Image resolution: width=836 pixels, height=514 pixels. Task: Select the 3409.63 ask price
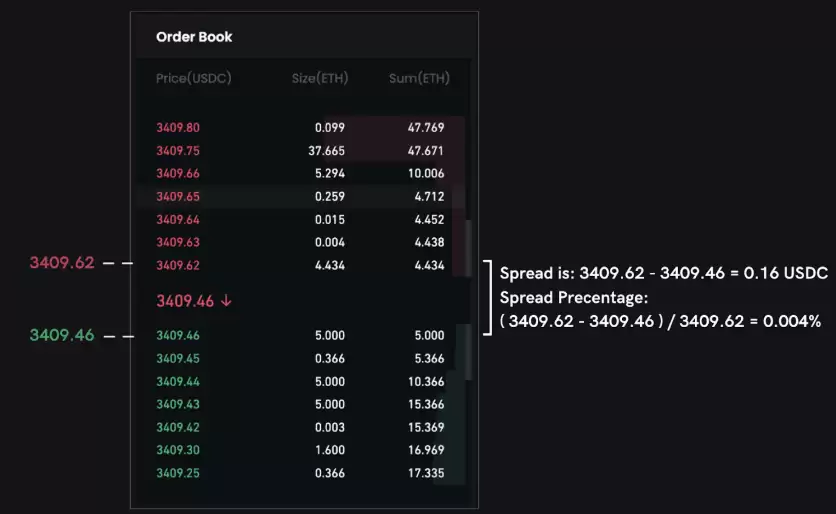tap(178, 242)
